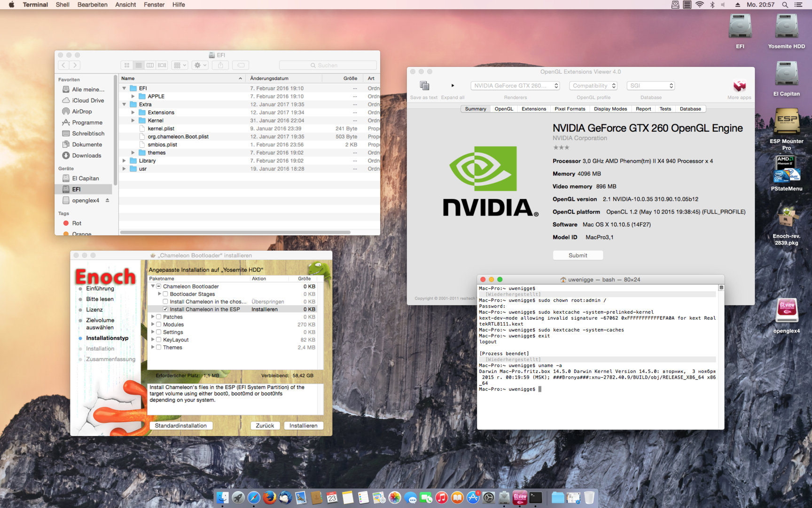This screenshot has width=812, height=508.
Task: Launch iTunes from the Dock
Action: pos(441,498)
